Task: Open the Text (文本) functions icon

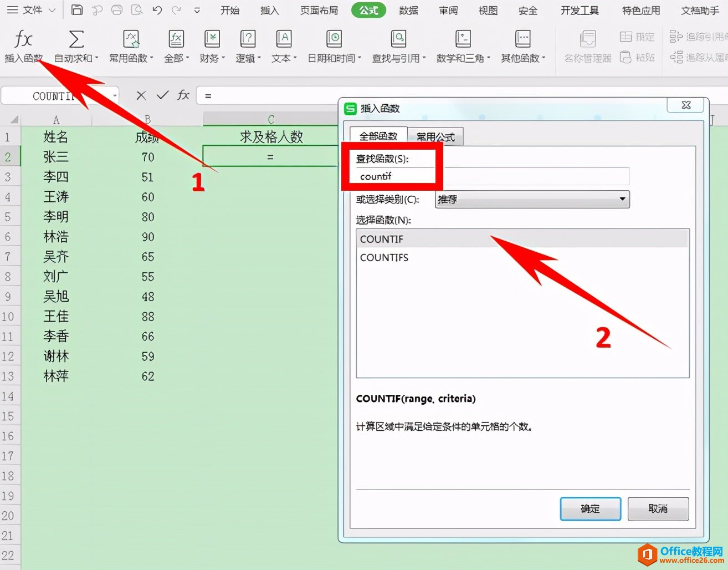Action: coord(284,39)
